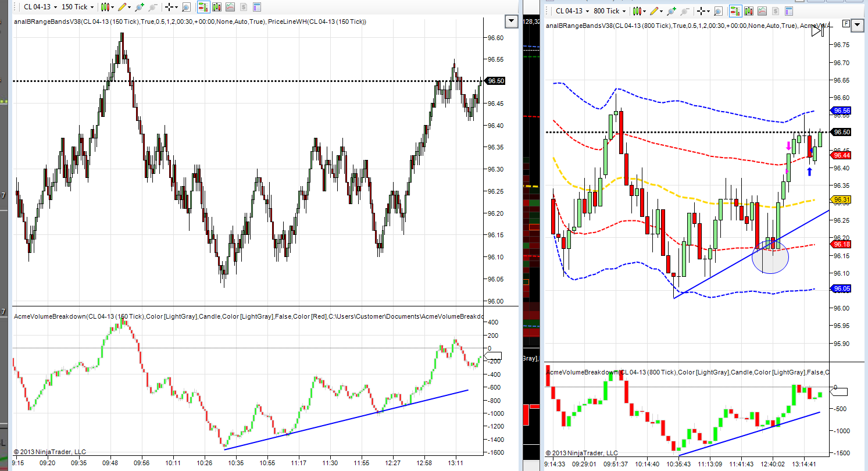Open chart style candlestick icon in 150 Tick chart
This screenshot has width=868, height=471.
tap(105, 7)
